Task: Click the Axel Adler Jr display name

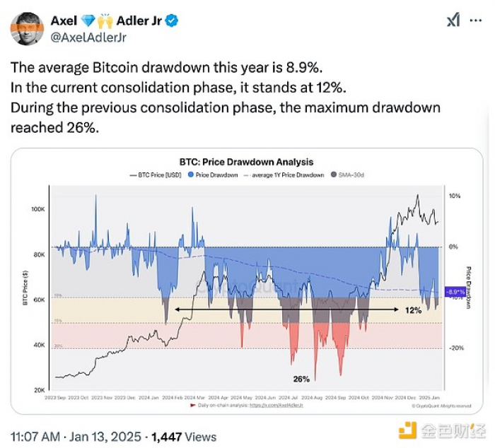Action: 106,20
